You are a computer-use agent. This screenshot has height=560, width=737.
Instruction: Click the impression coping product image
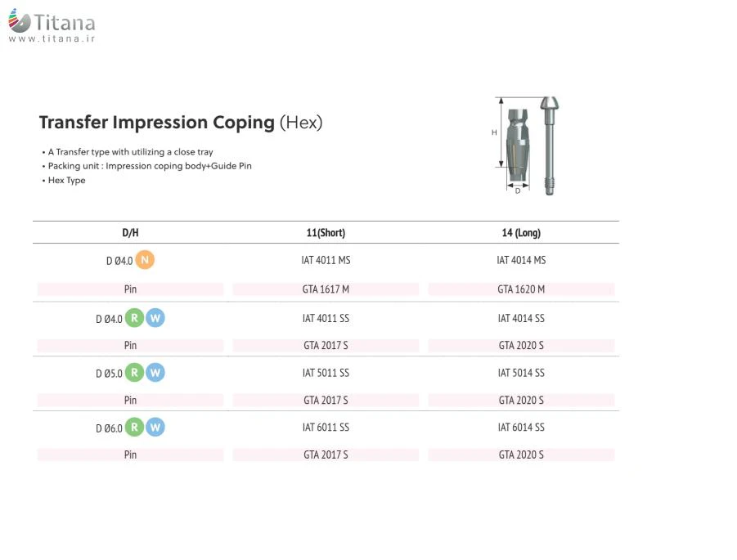[528, 145]
